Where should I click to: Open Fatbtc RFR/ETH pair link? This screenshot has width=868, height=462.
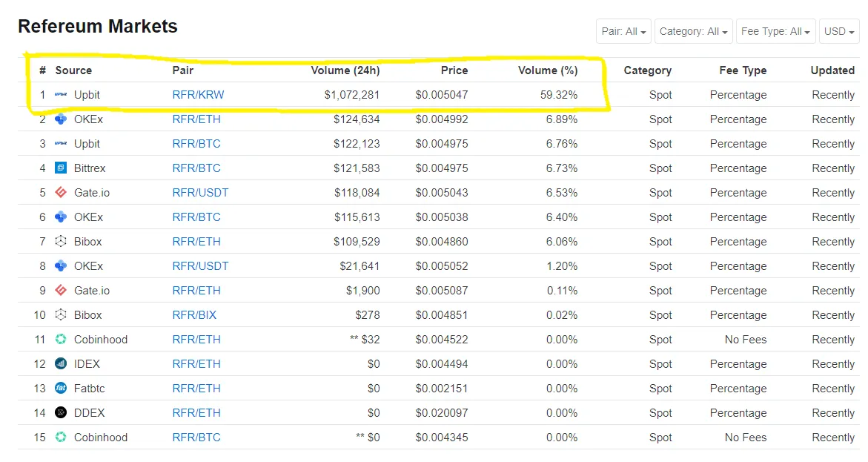[196, 389]
